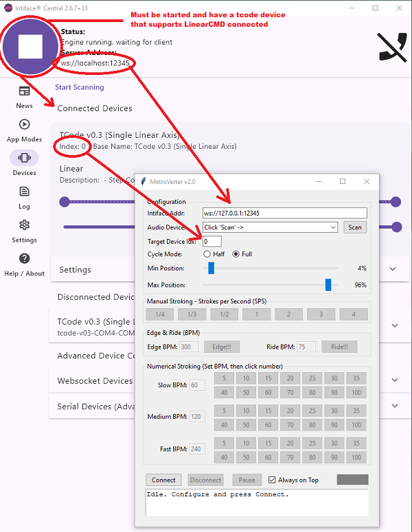Click the gray status indicator box by Always on Top
The image size is (412, 532).
pyautogui.click(x=353, y=479)
